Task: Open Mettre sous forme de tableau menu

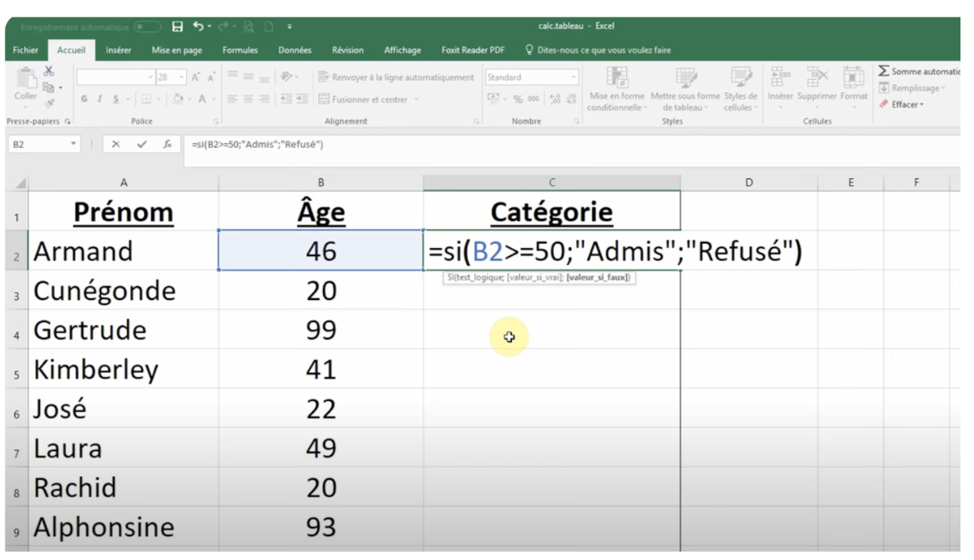Action: pos(684,88)
